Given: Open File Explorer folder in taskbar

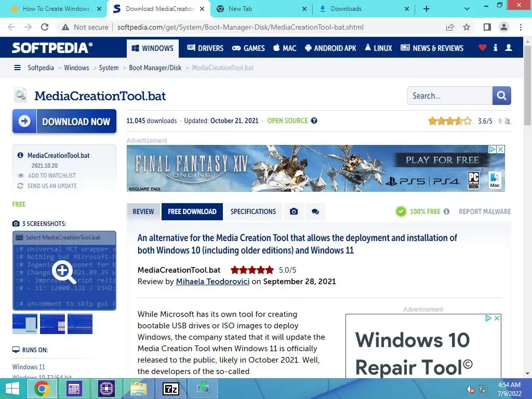Looking at the screenshot, I should [138, 389].
